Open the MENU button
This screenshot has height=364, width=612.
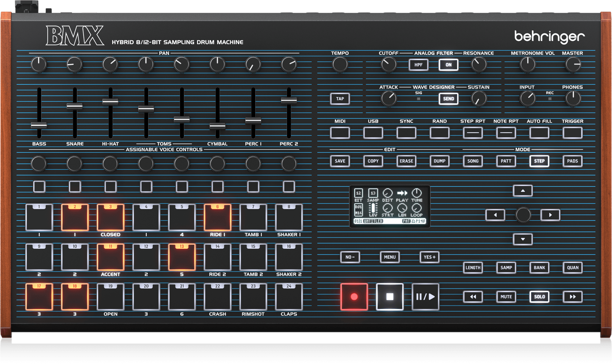[x=390, y=257]
